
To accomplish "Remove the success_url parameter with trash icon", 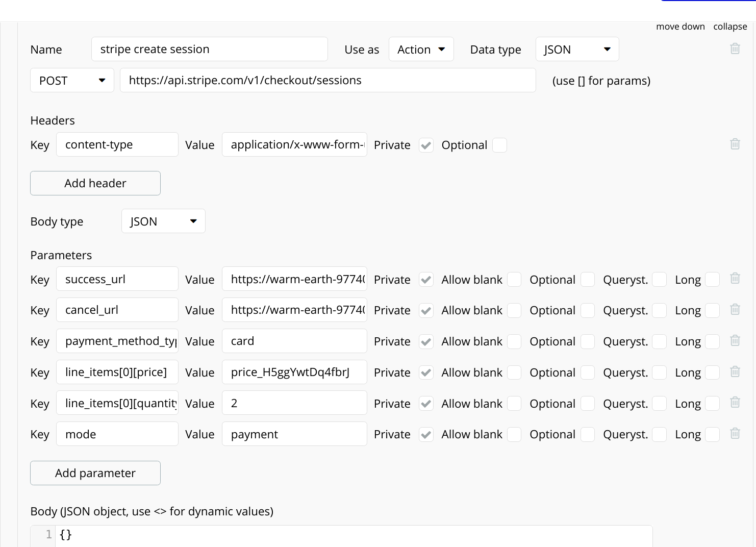I will coord(735,279).
